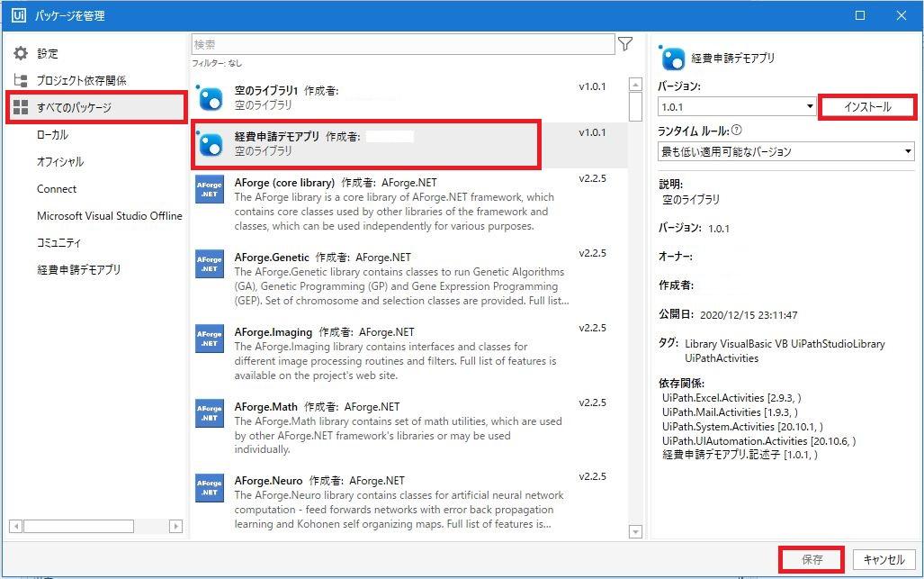This screenshot has width=924, height=579.
Task: Click the フィルター: なし label
Action: coord(217,63)
